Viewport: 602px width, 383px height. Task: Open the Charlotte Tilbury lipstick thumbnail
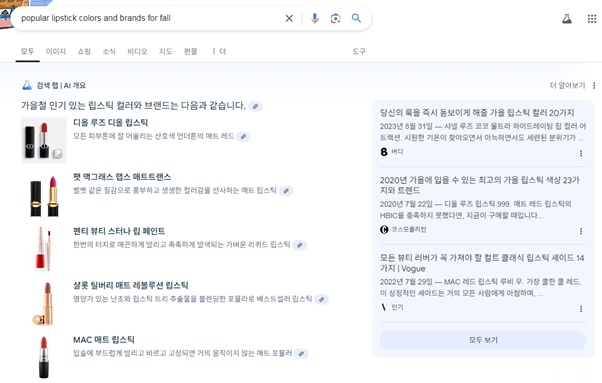(x=44, y=304)
